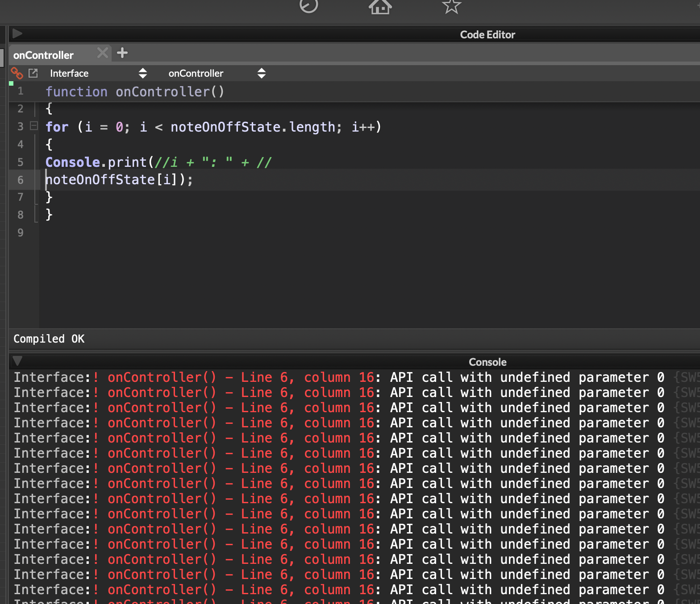Open the Interface processor dropdown
Viewport: 700px width, 604px height.
click(x=98, y=73)
